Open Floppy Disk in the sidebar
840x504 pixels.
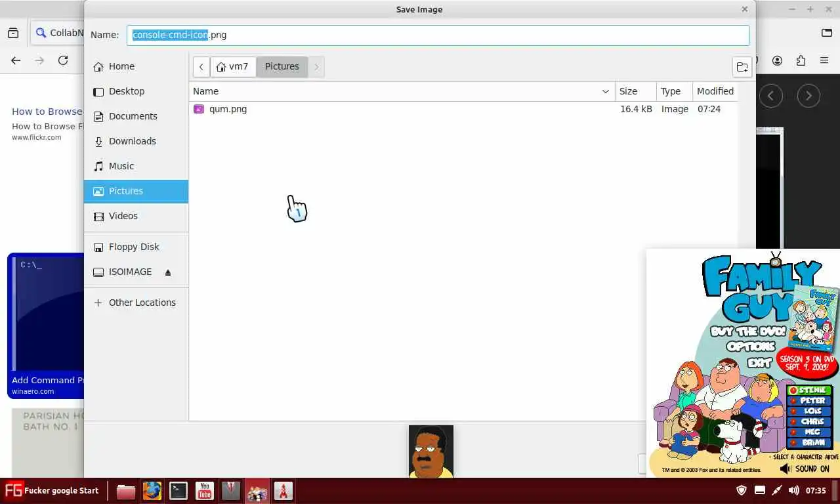[136, 247]
